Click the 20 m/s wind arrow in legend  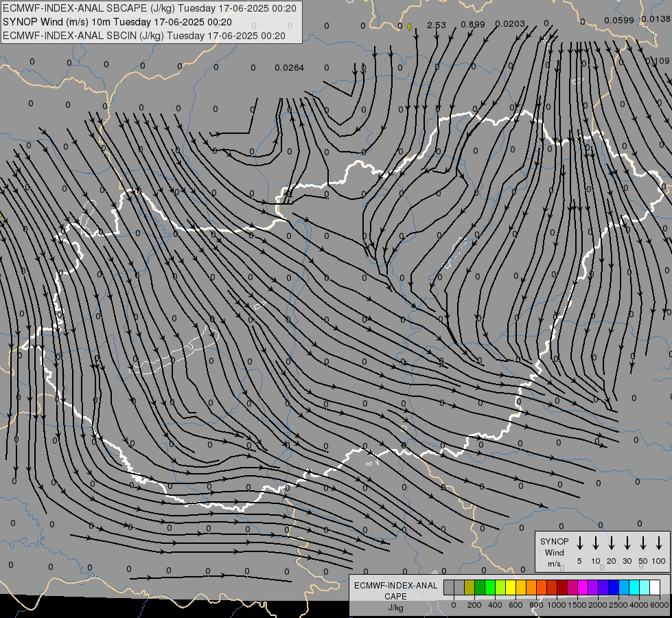(x=611, y=543)
